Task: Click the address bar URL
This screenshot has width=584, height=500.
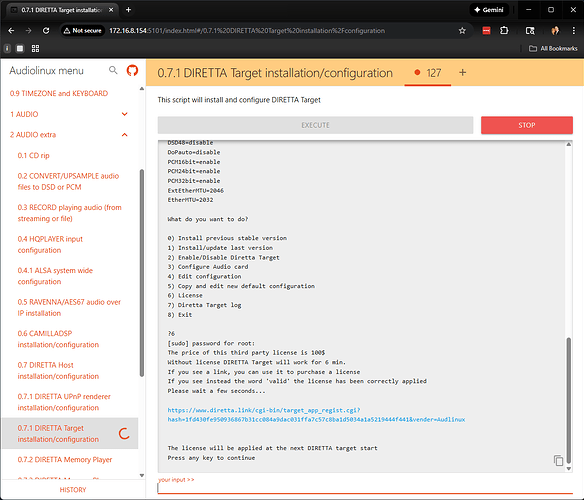Action: (247, 31)
